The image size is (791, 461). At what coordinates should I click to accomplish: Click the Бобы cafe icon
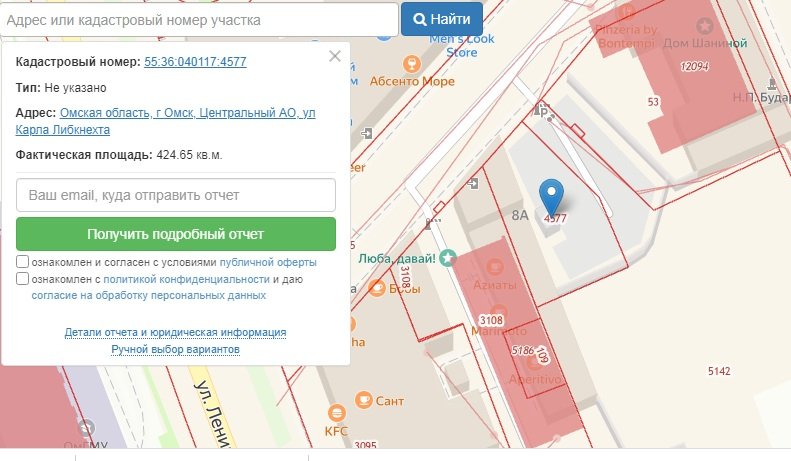376,288
